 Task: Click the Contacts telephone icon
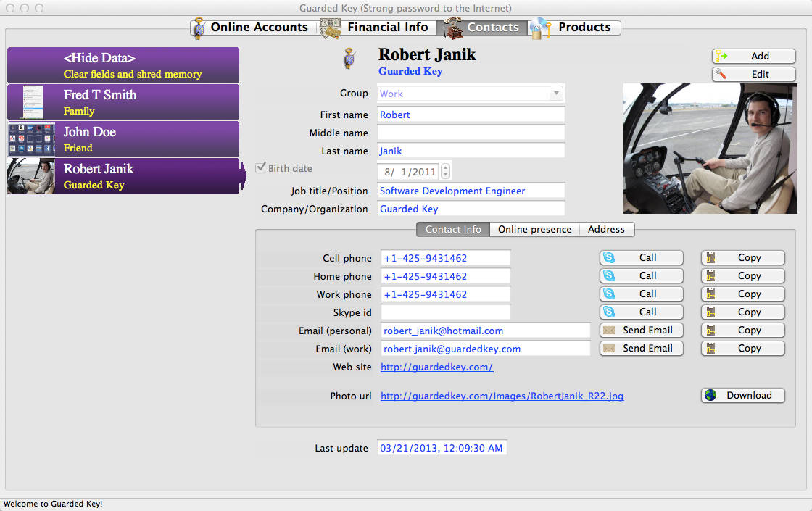coord(452,28)
